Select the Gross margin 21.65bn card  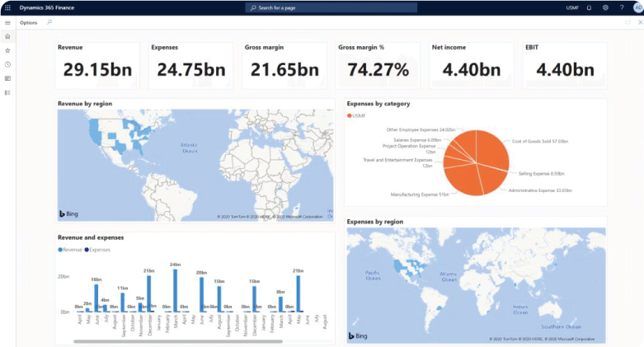pos(284,66)
